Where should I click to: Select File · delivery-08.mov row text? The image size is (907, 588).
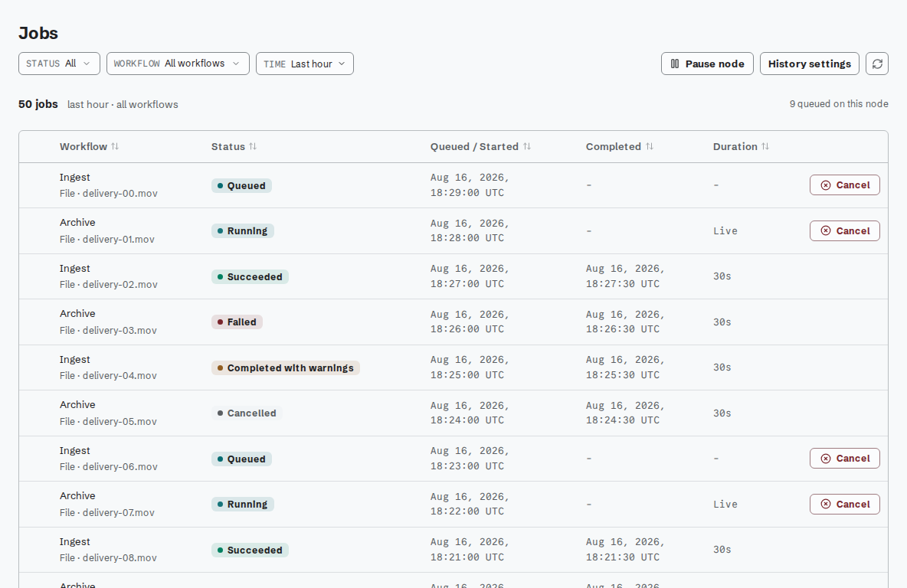point(108,558)
